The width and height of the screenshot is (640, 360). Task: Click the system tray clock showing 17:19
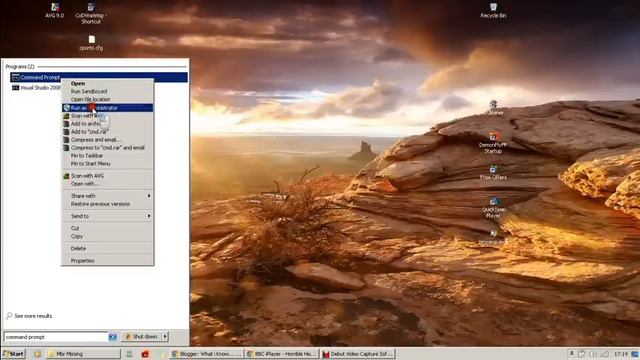(x=620, y=354)
